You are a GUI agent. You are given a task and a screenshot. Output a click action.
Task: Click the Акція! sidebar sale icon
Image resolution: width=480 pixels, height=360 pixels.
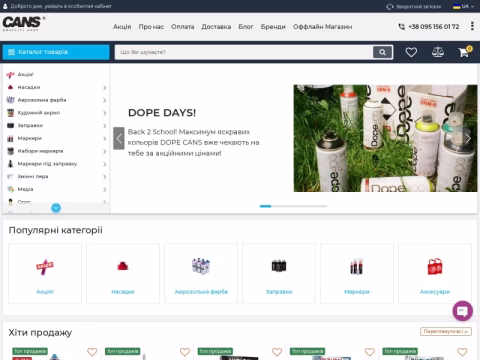[x=11, y=74]
